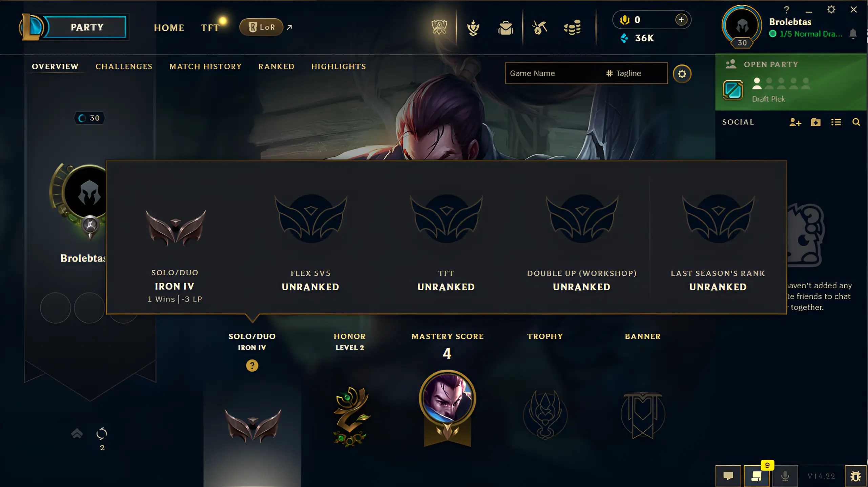Open the crafting hammer icon

(x=539, y=27)
